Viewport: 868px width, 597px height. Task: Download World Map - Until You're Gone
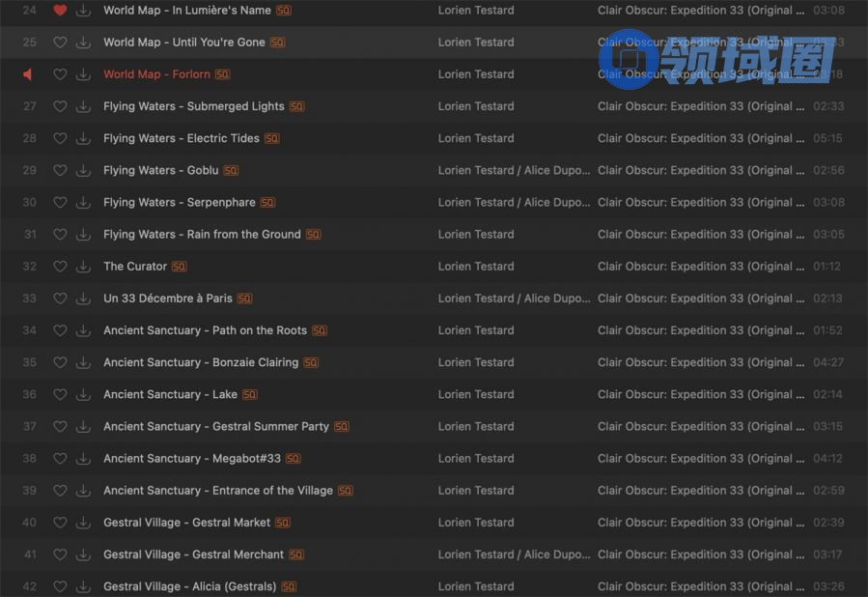84,43
